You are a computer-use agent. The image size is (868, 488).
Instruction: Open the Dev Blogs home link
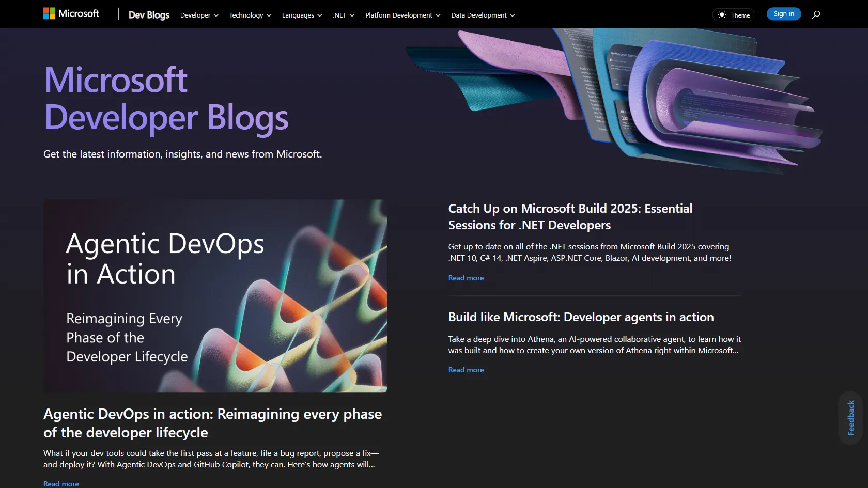(149, 15)
